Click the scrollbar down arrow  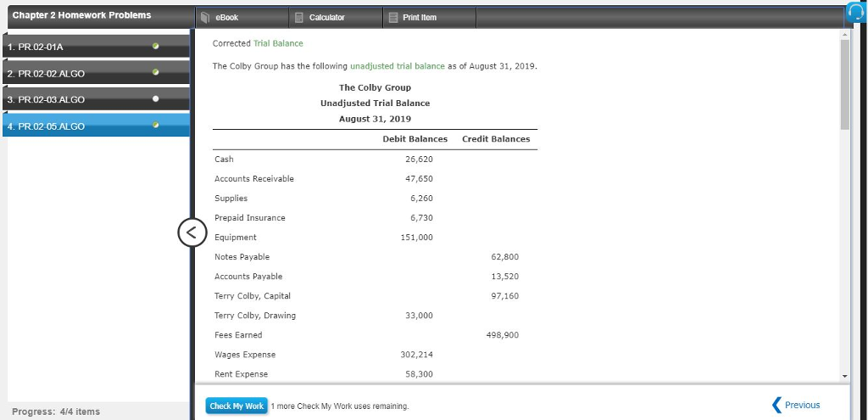click(x=844, y=376)
